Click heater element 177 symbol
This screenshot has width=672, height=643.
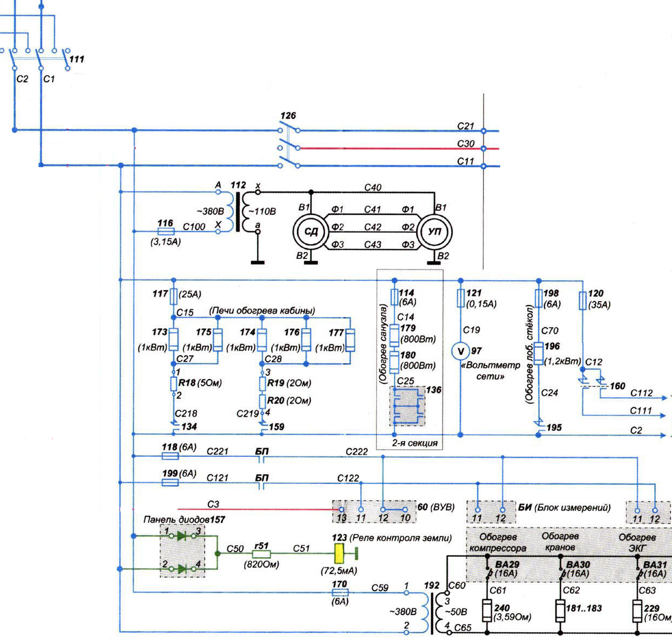[x=349, y=340]
